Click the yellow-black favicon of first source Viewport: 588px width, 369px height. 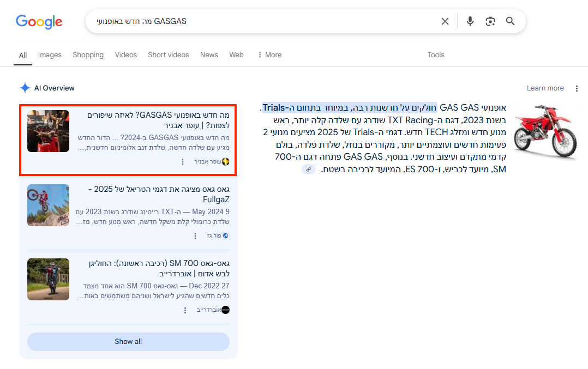[225, 162]
